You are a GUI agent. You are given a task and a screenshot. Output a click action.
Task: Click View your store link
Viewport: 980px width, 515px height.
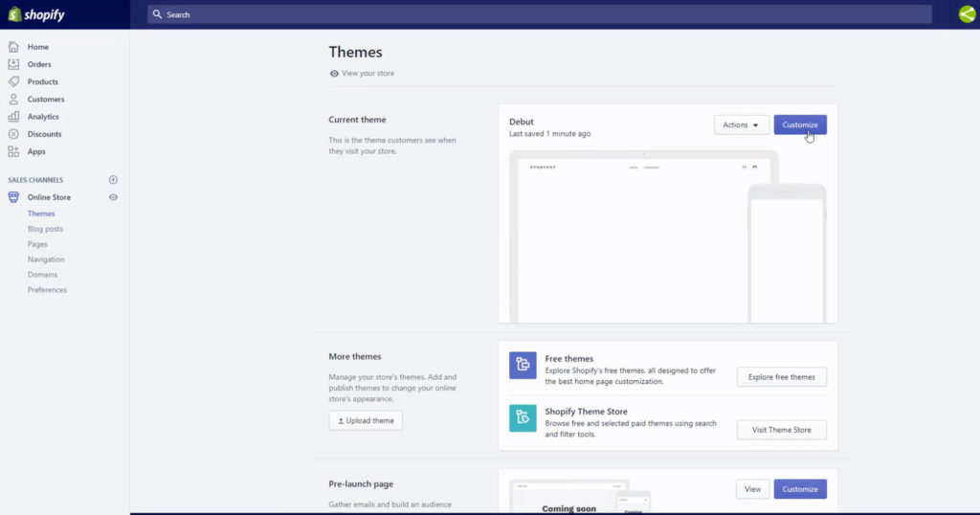point(368,74)
